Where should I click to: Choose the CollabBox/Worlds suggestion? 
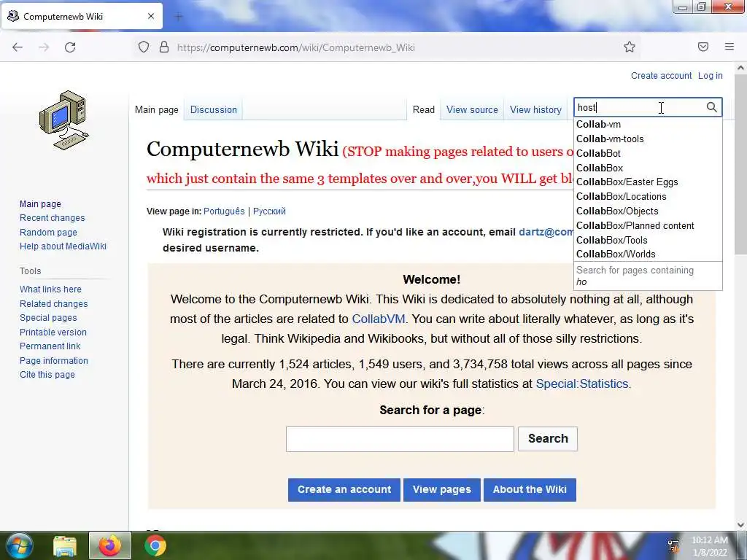click(648, 254)
